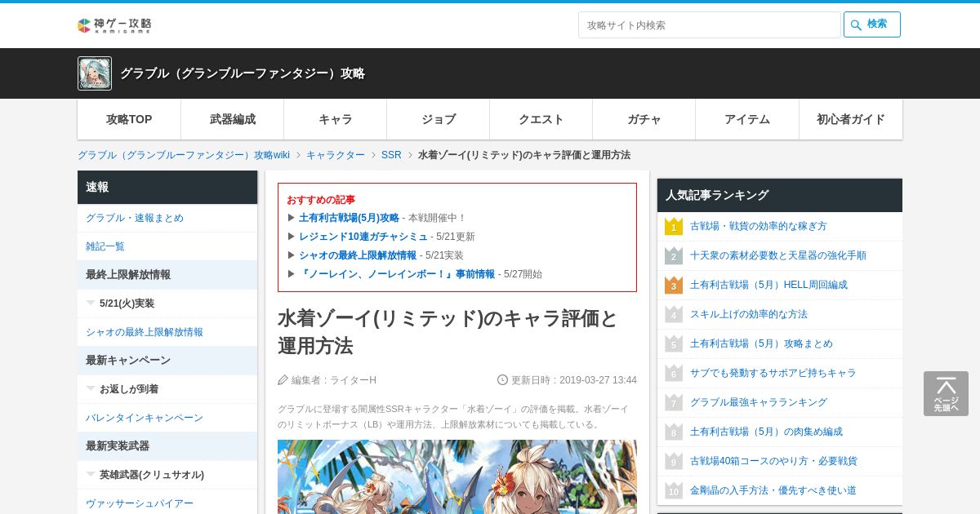
Task: Click the 人気記事ランキング header
Action: pos(780,195)
